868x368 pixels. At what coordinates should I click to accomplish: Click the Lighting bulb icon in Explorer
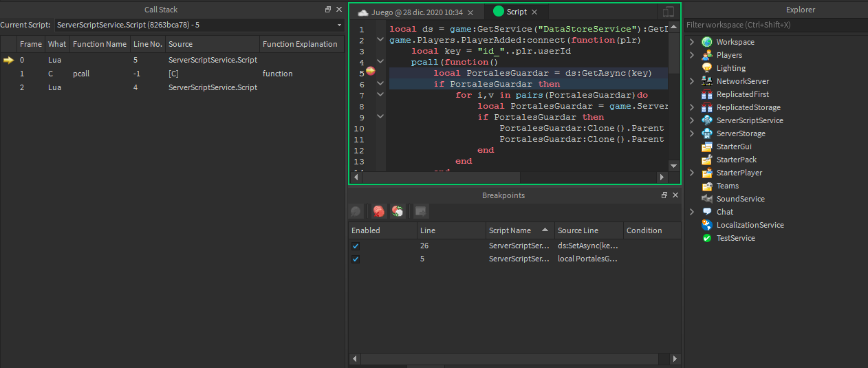tap(706, 68)
